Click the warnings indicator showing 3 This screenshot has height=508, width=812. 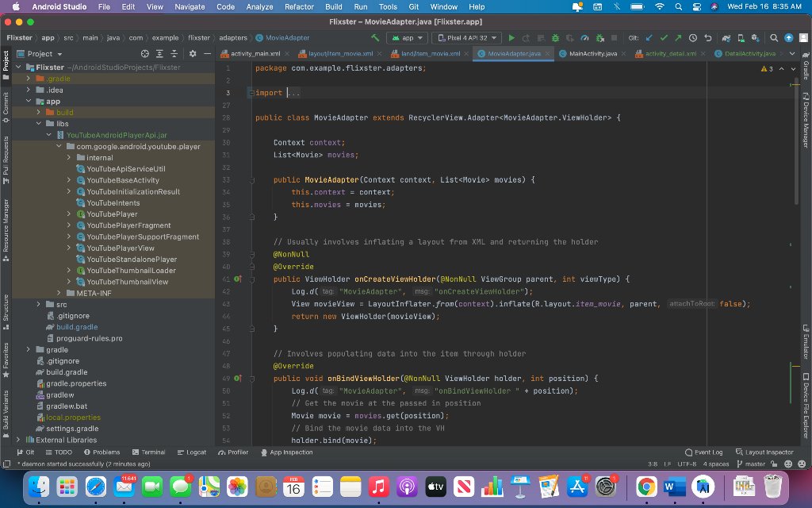[767, 68]
